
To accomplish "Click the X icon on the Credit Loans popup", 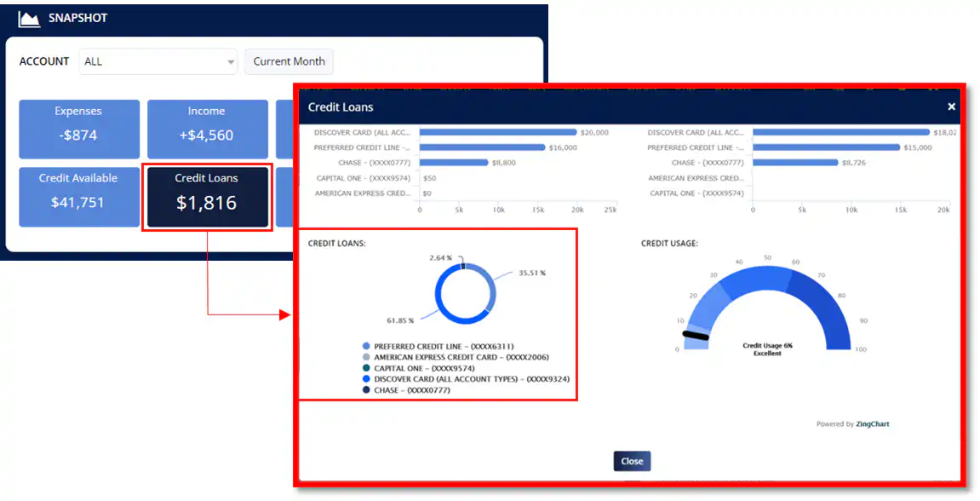I will pyautogui.click(x=951, y=107).
